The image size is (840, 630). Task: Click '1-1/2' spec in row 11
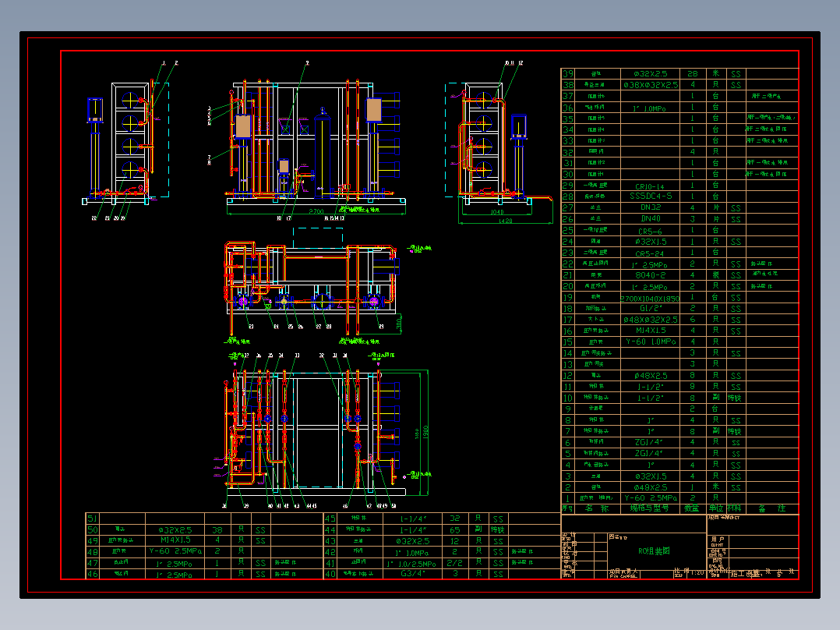[x=651, y=387]
